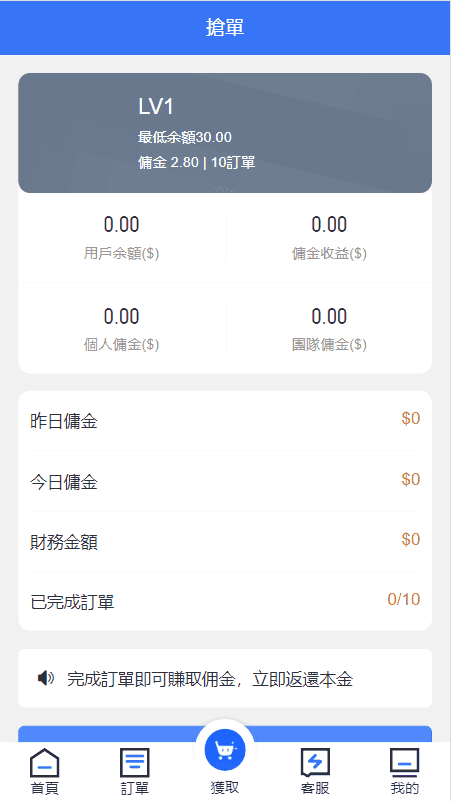Click the speaker announcement icon
451x801 pixels.
[46, 678]
